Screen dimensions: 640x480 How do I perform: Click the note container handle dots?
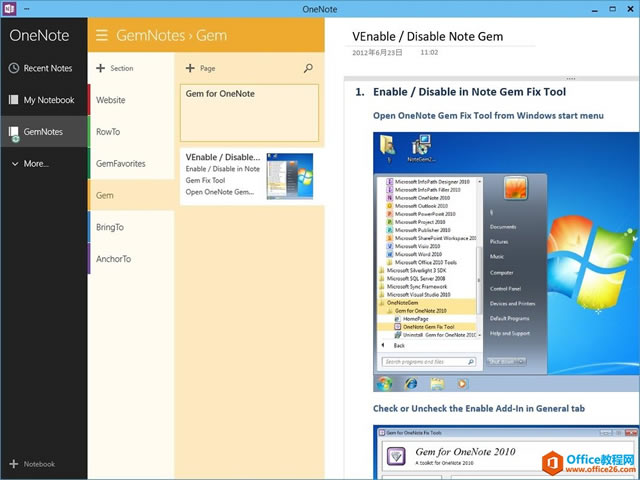tap(571, 78)
